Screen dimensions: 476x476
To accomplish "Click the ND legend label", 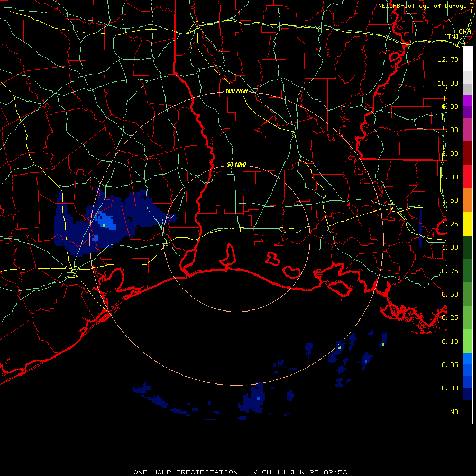I will click(454, 412).
